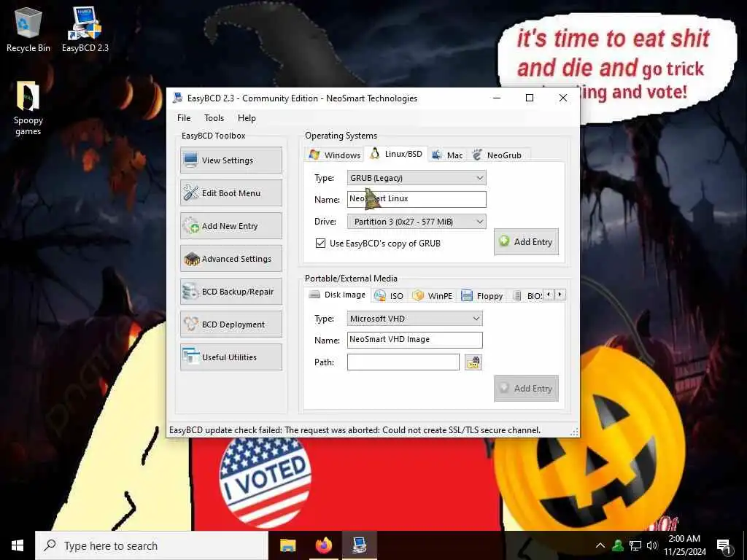Viewport: 747px width, 560px height.
Task: Click Add Entry under Operating Systems
Action: 526,242
